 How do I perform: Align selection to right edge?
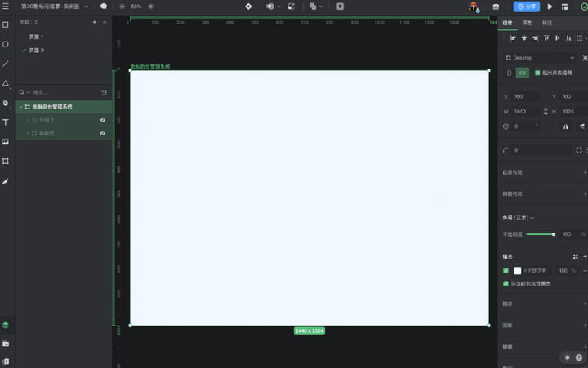(x=536, y=38)
